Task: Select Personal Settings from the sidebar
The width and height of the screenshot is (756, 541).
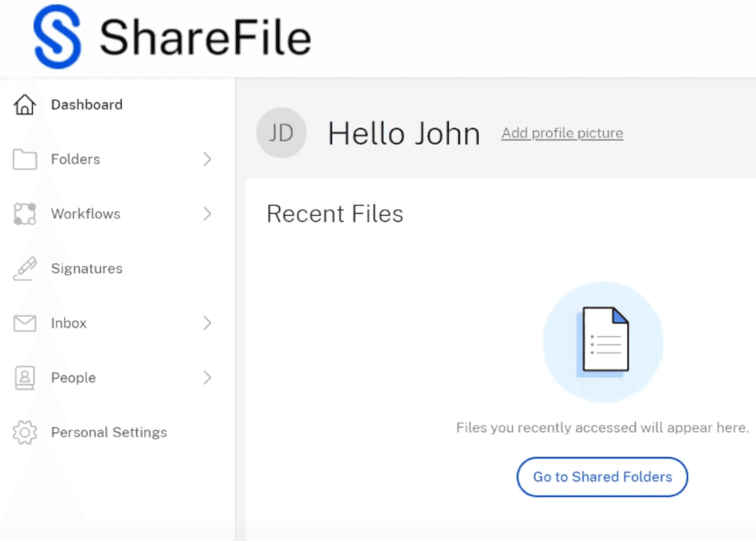Action: point(109,433)
